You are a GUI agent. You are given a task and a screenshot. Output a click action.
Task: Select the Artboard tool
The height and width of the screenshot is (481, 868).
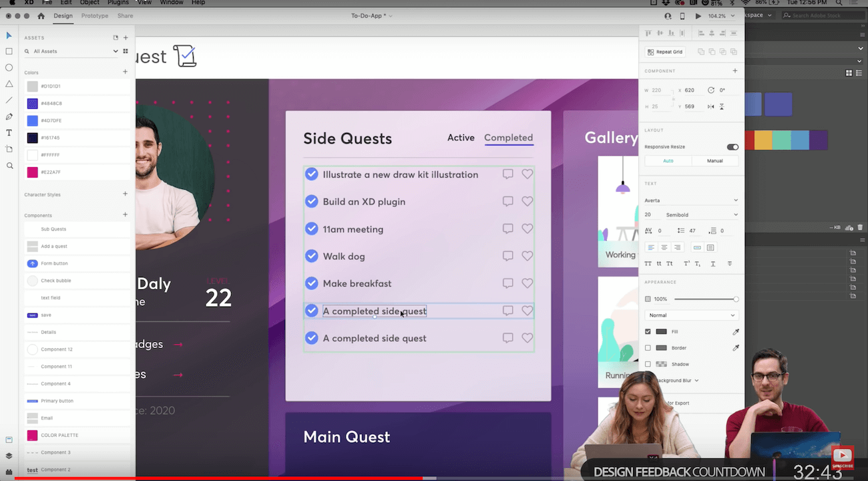tap(9, 149)
